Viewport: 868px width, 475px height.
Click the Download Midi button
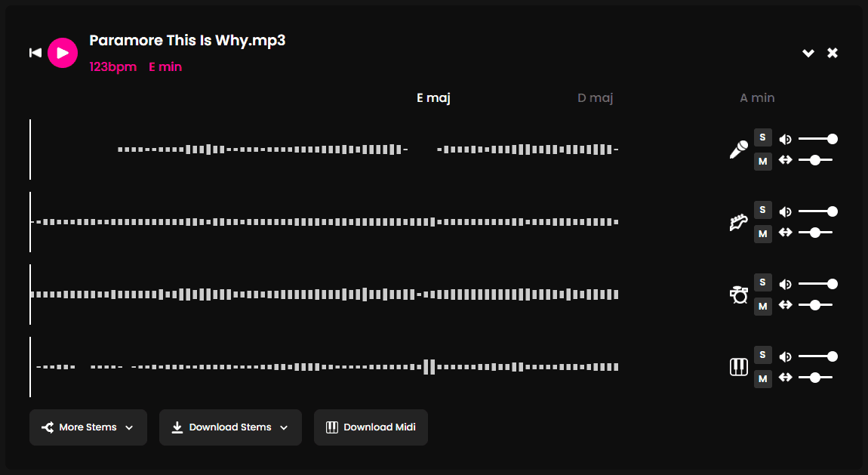pos(371,427)
